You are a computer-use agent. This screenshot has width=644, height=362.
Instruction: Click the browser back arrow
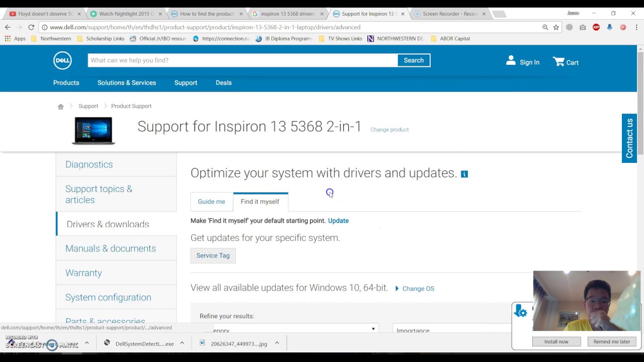(x=8, y=27)
